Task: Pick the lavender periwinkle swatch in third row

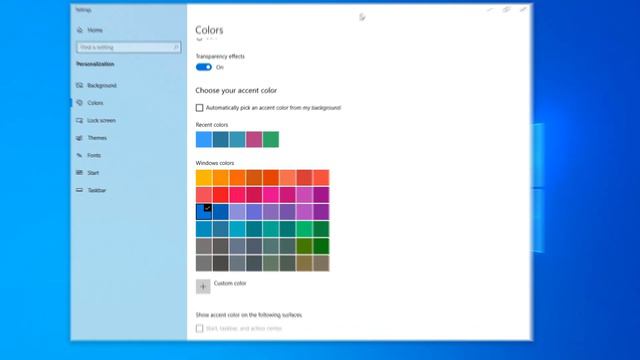Action: pyautogui.click(x=237, y=212)
